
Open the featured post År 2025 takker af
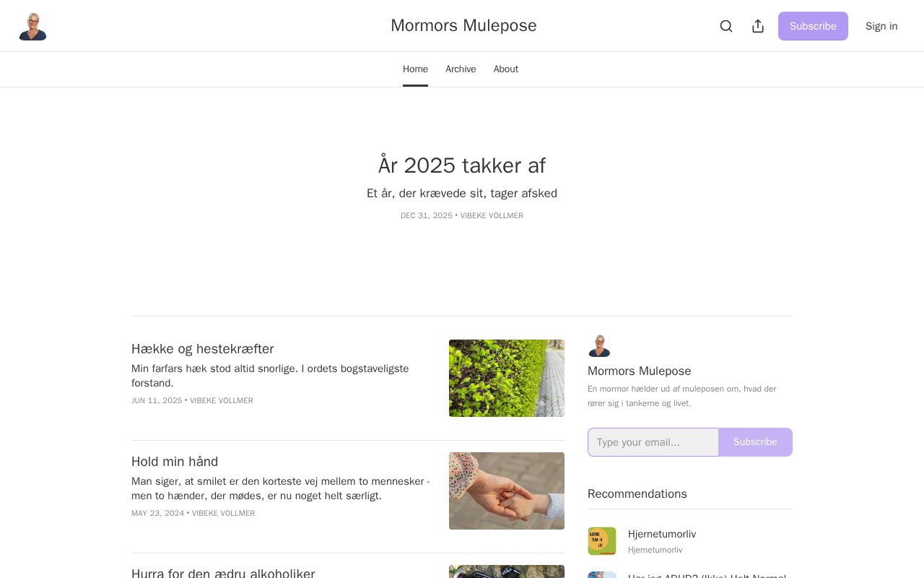coord(462,165)
